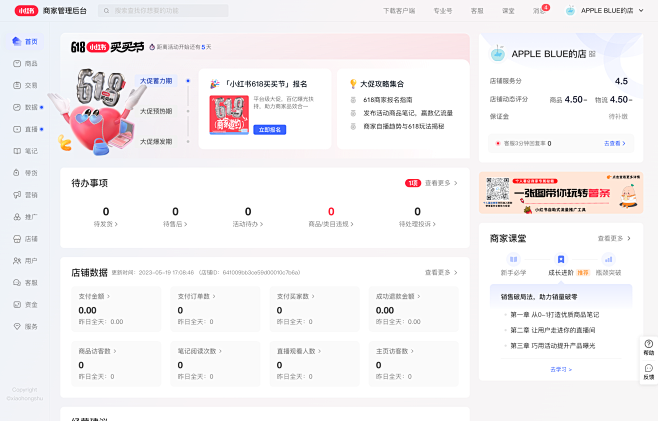Open the 服务 services section in the sidebar
Screen dimensions: 658x421
pyautogui.click(x=26, y=327)
